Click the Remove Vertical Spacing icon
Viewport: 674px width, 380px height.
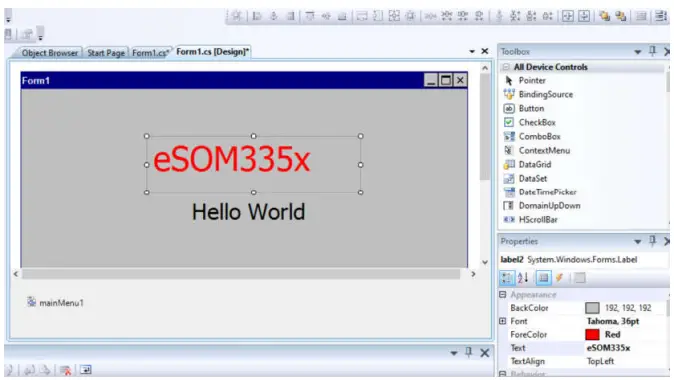tap(548, 16)
